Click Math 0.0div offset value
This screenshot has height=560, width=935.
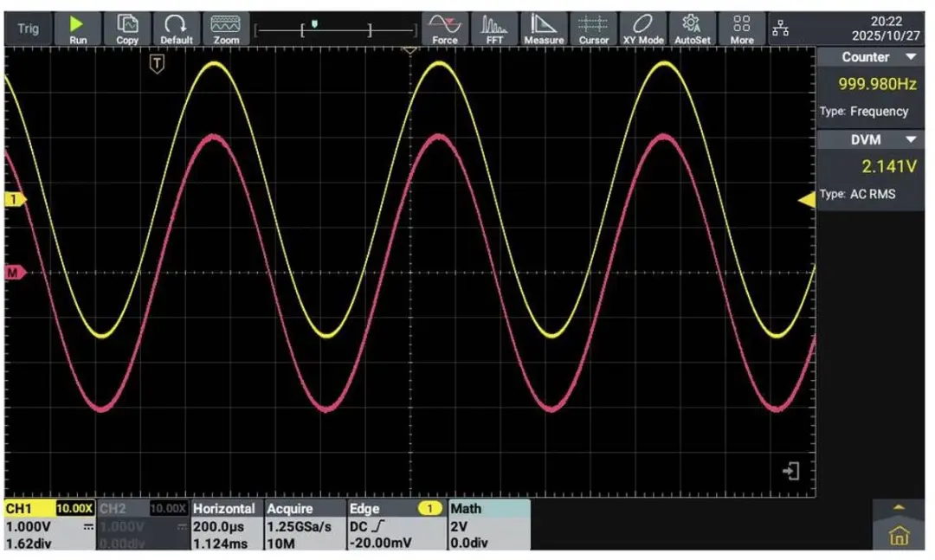(x=468, y=544)
